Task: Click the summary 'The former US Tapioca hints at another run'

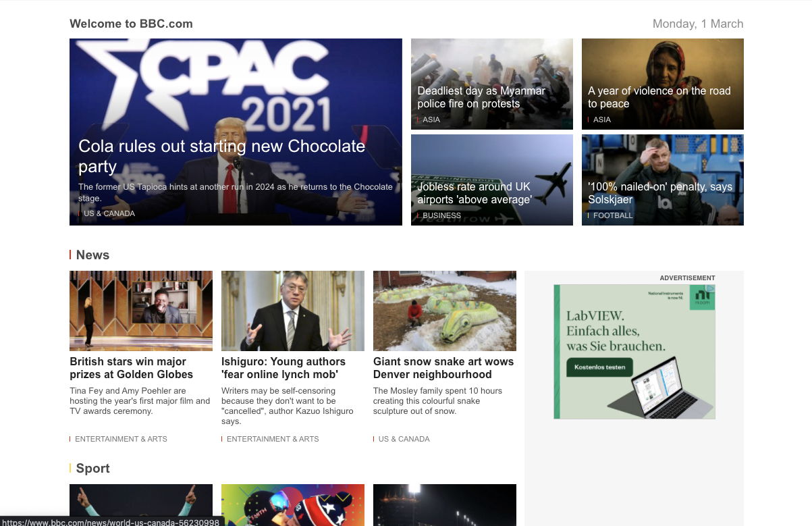Action: click(x=236, y=192)
